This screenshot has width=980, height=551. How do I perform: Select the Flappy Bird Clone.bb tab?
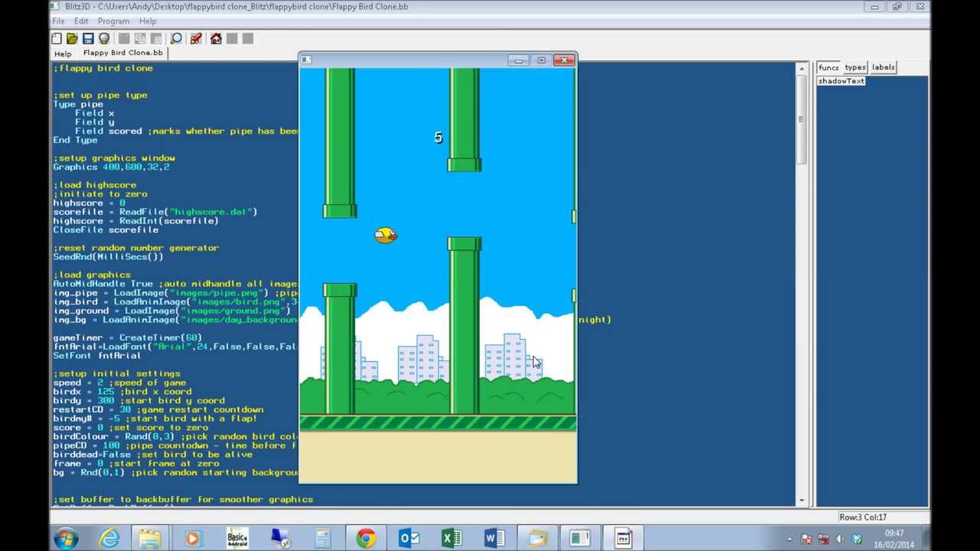click(122, 53)
